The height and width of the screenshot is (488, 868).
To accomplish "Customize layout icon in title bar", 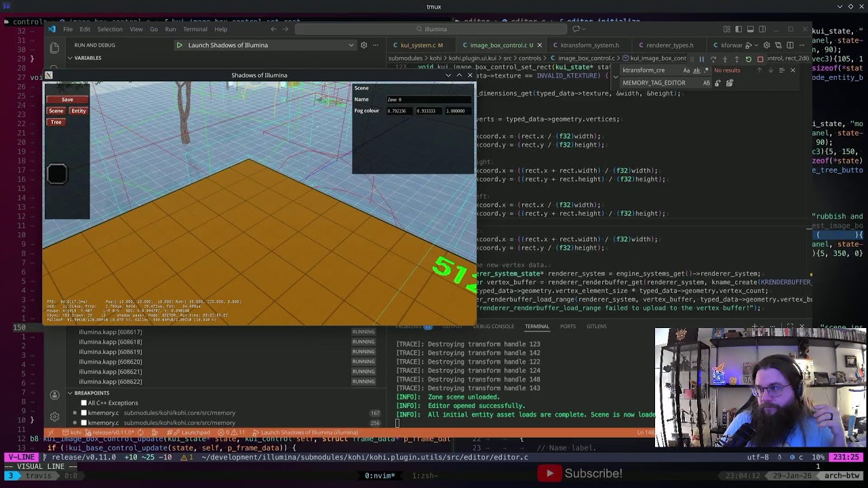I will [727, 29].
